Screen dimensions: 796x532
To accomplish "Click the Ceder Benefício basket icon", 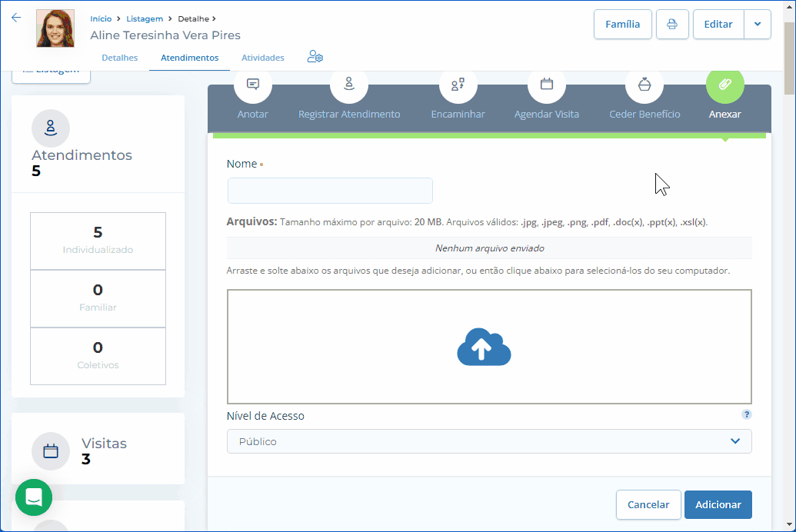I will click(x=644, y=85).
